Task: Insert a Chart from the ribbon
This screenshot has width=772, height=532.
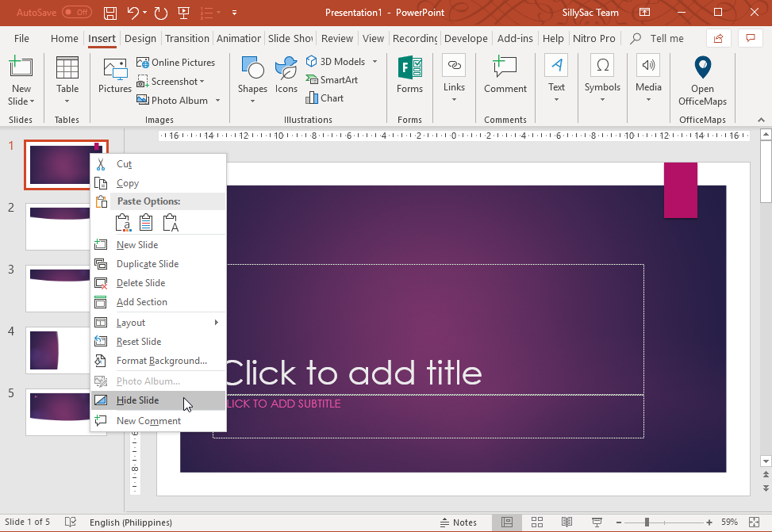Action: [x=325, y=98]
